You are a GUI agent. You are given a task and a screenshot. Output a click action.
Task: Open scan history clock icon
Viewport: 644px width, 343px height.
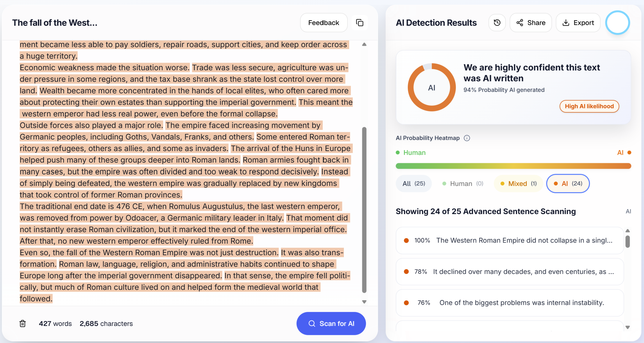(x=497, y=23)
